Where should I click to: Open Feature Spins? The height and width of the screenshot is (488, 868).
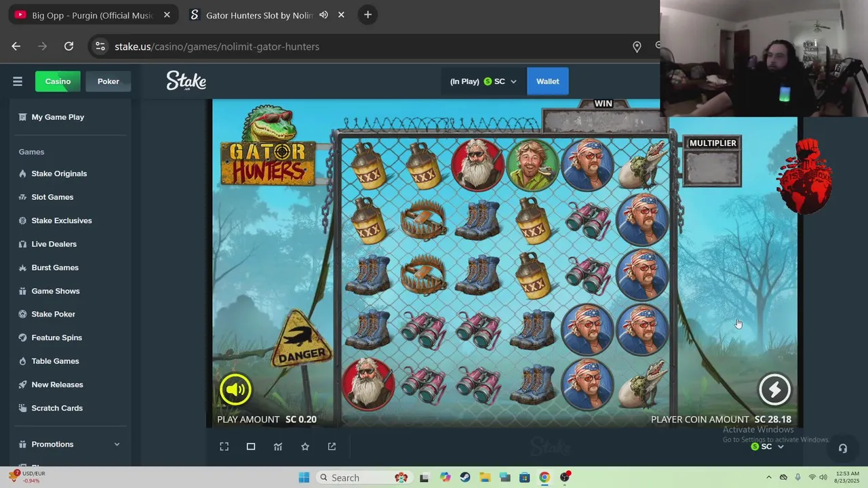(56, 338)
